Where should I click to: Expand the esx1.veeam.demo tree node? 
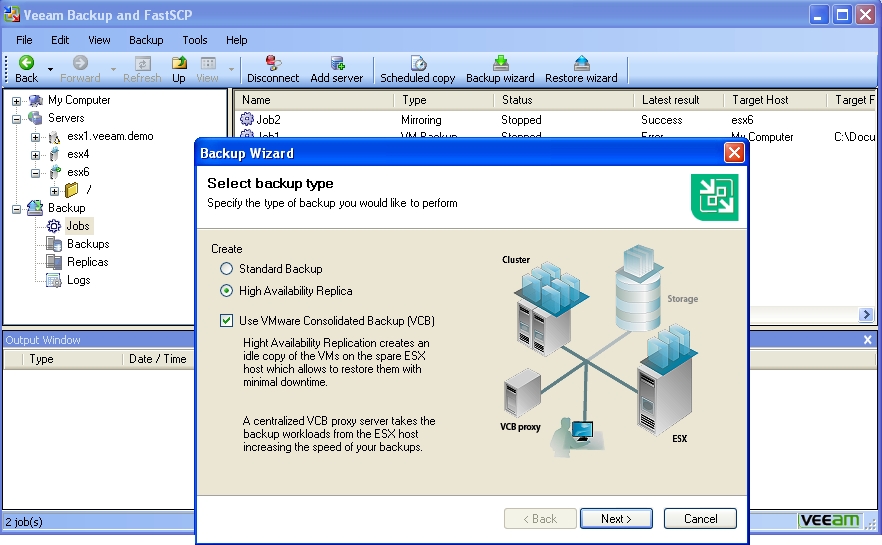[x=35, y=137]
